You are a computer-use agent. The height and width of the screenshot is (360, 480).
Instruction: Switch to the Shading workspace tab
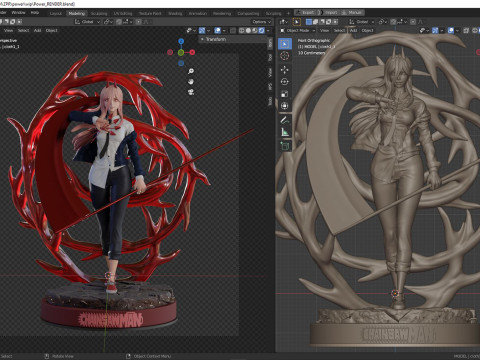coord(175,13)
